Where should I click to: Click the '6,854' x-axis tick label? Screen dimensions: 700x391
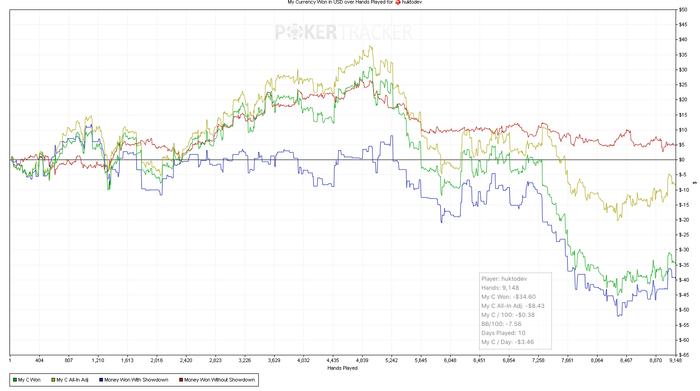pos(508,360)
